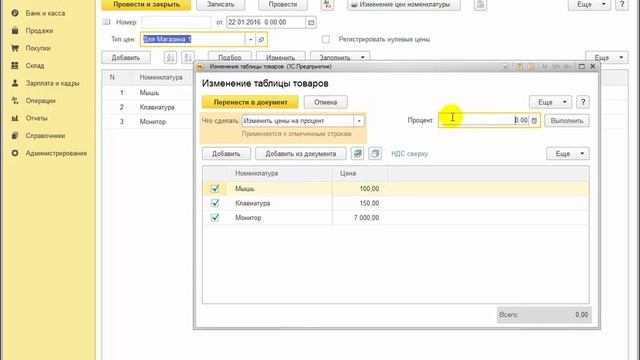Open Отчеты menu item
Image resolution: width=640 pixels, height=360 pixels.
point(36,118)
